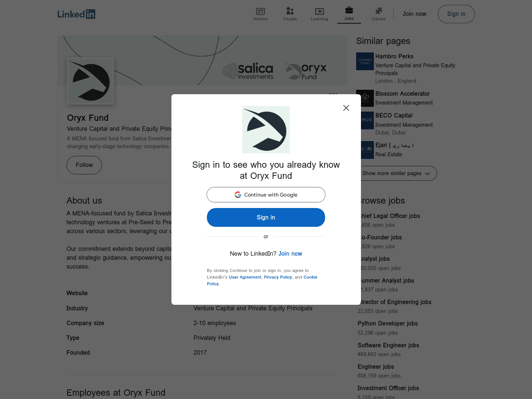
Task: Follow the Oryx Fund page
Action: (x=84, y=165)
